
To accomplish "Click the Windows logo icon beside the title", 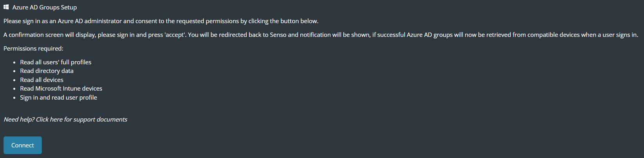I will pos(6,7).
